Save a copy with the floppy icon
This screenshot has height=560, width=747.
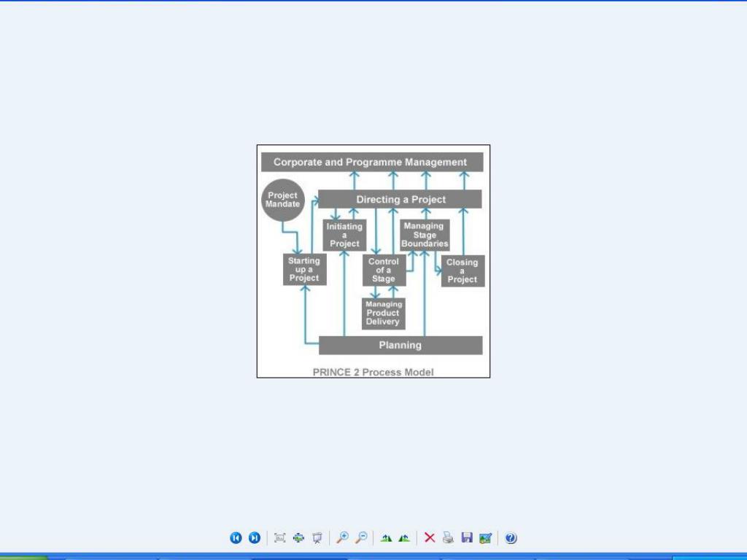coord(467,537)
